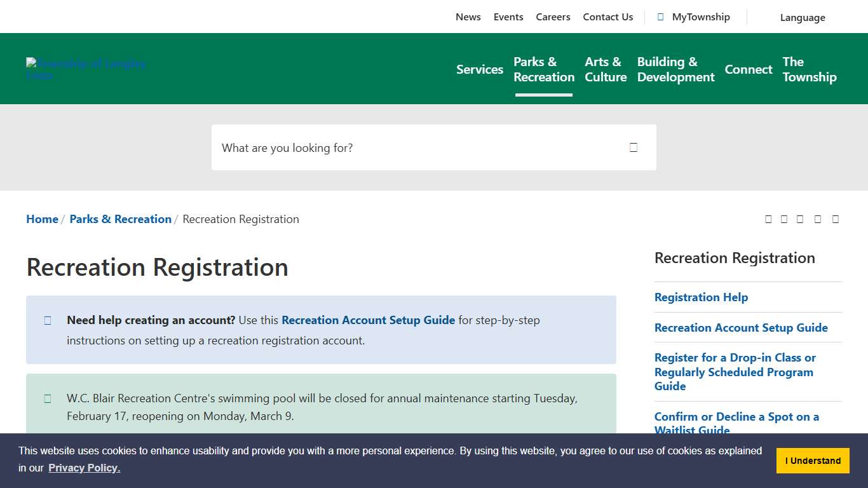Click the 'What are you looking for?' search field
868x488 pixels.
click(381, 147)
